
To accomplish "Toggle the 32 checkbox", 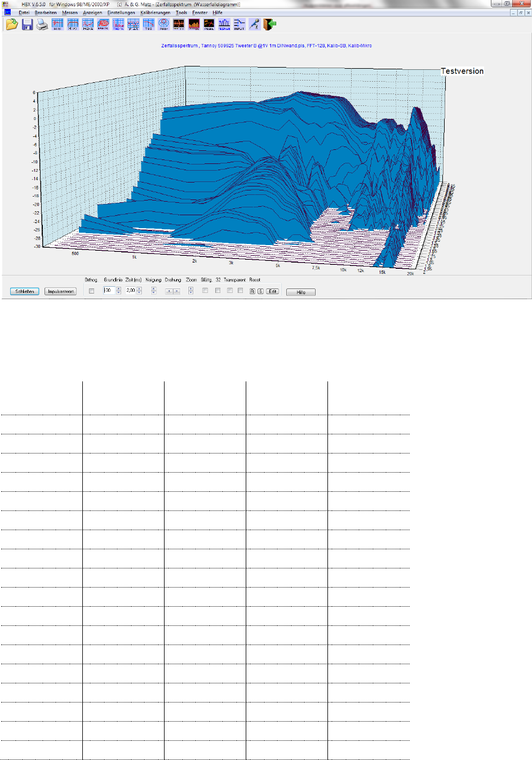I will click(218, 291).
